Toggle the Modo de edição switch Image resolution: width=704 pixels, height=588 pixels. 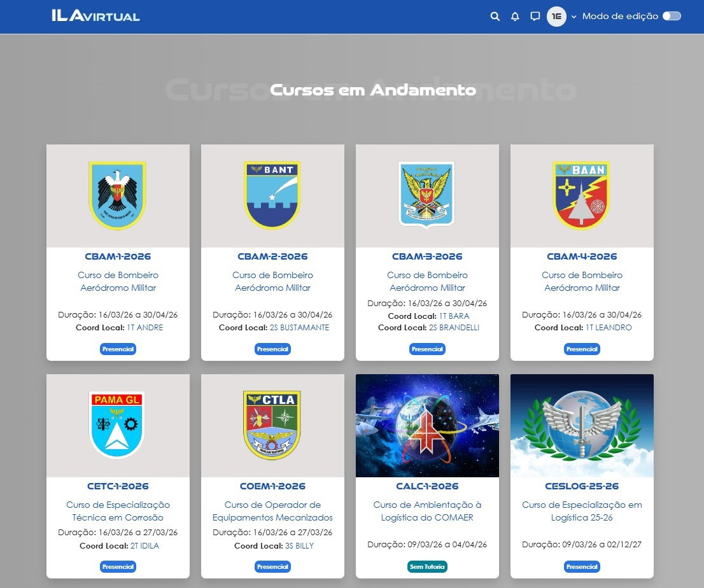[672, 17]
